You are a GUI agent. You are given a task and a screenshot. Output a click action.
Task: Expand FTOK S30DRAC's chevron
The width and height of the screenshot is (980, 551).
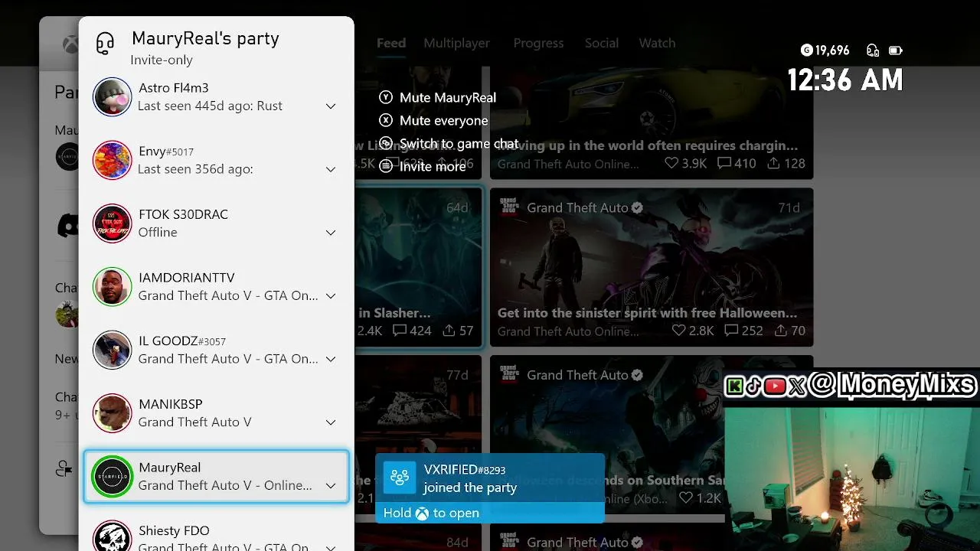point(331,233)
